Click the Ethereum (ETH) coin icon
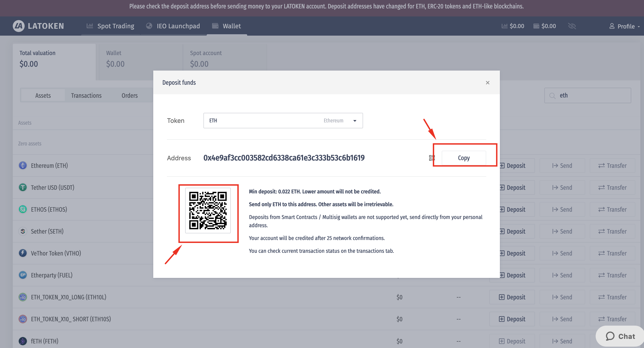Screen dimensions: 644x348 (x=23, y=166)
